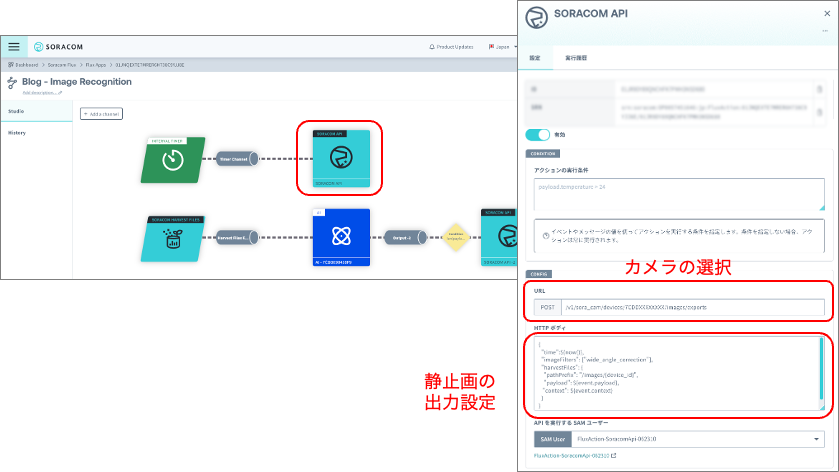Screen dimensions: 839x472
Task: Click the HTTP body vertical scrollbar
Action: tap(821, 368)
